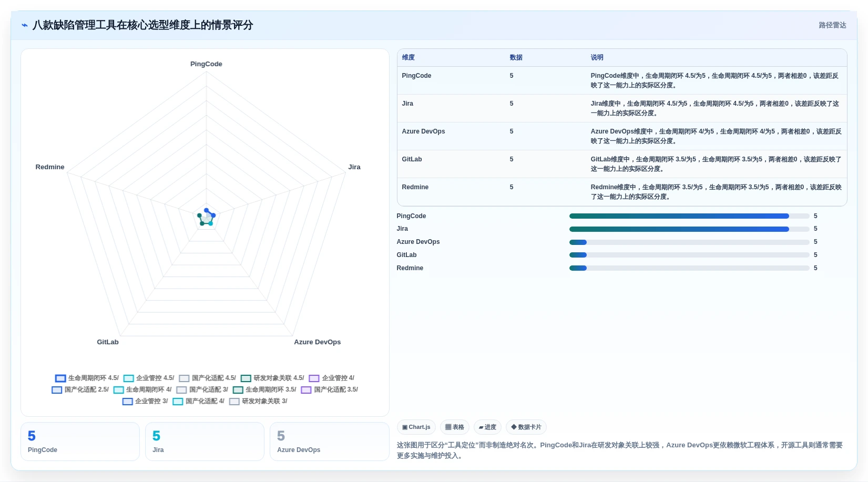Select the GitLab table row name
Screen dimensions: 868x482
click(x=412, y=159)
